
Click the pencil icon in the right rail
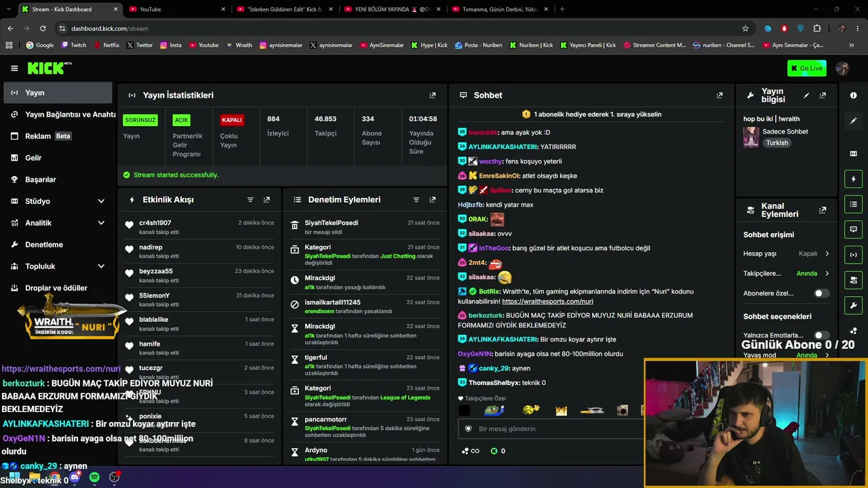click(853, 121)
